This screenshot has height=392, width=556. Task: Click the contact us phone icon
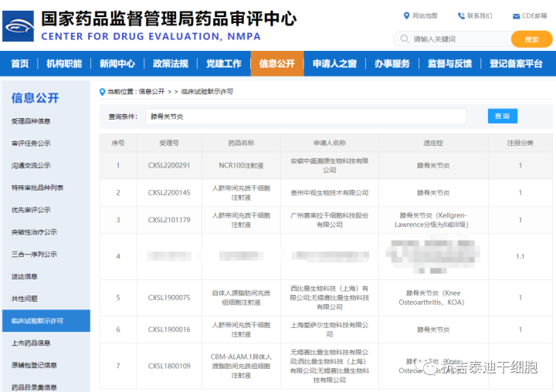pos(461,15)
